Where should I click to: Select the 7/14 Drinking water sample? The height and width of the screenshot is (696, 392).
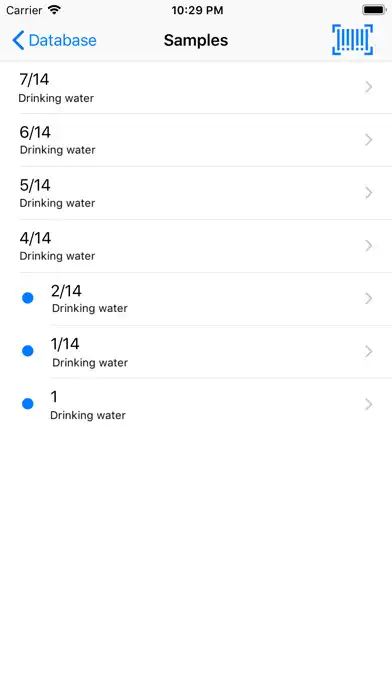pos(196,87)
